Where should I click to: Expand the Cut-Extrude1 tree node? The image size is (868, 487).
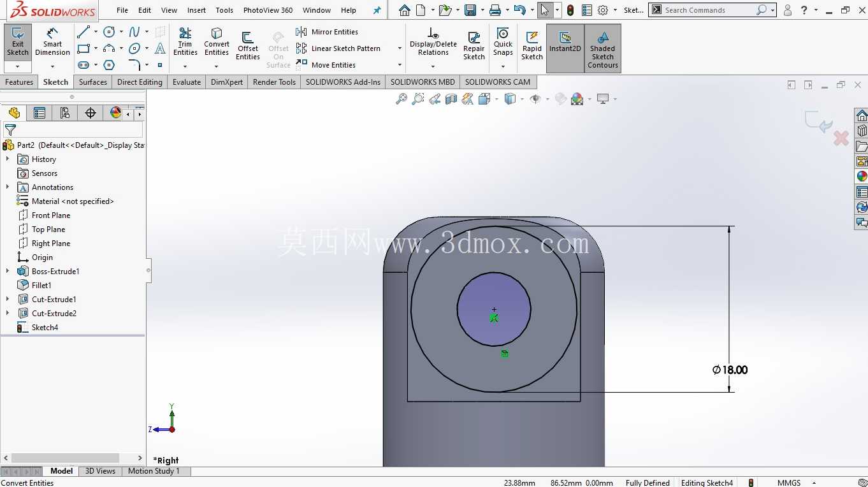[x=8, y=299]
